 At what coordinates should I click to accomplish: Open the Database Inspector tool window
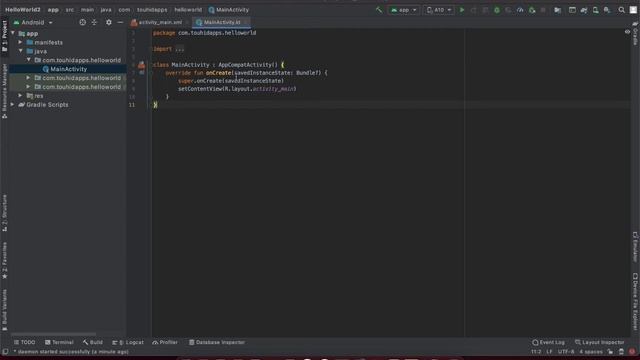(x=217, y=342)
